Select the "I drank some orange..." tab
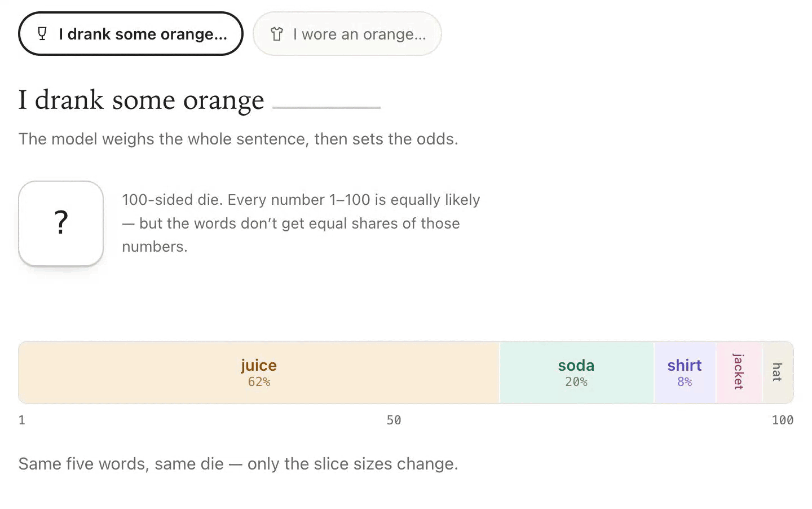 (131, 34)
